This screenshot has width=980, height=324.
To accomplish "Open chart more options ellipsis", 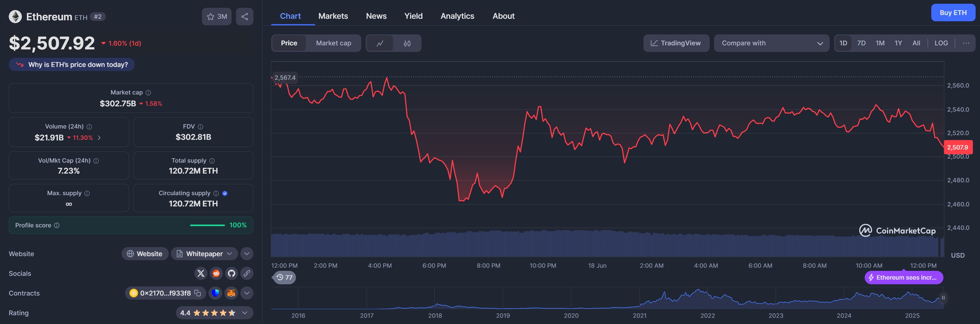I will [x=966, y=43].
